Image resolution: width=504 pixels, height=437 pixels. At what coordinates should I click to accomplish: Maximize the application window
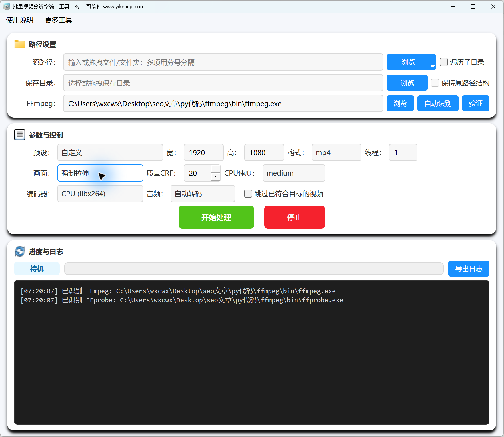click(473, 6)
